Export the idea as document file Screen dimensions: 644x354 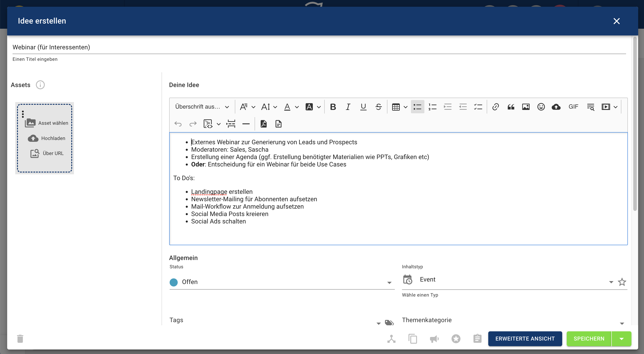[279, 124]
